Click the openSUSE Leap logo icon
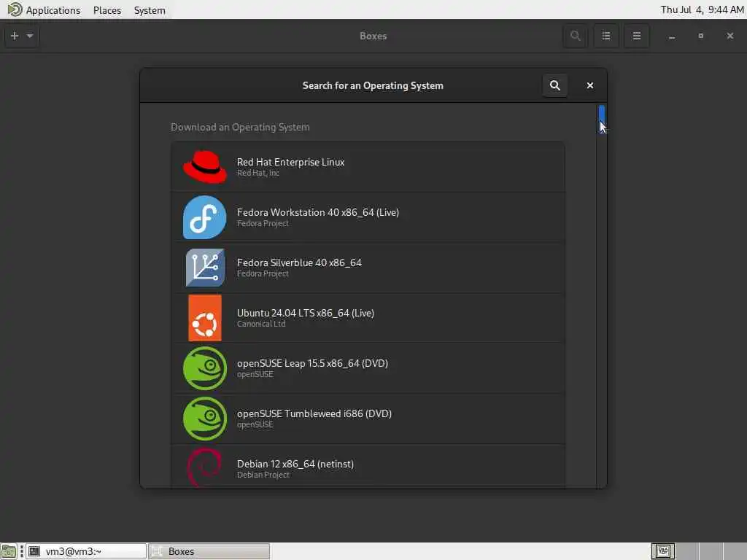Image resolution: width=747 pixels, height=560 pixels. pyautogui.click(x=205, y=368)
